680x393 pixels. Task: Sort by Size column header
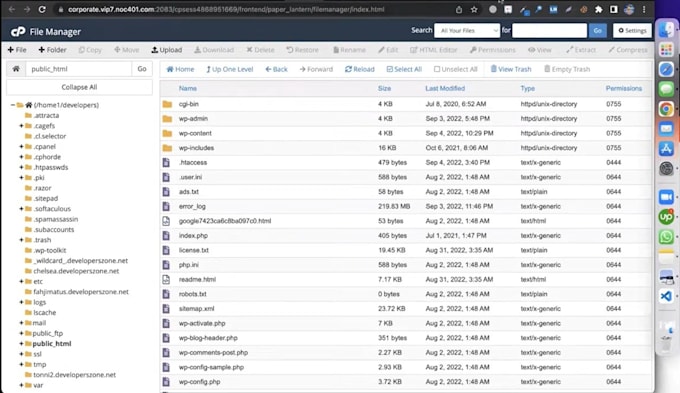tap(384, 88)
